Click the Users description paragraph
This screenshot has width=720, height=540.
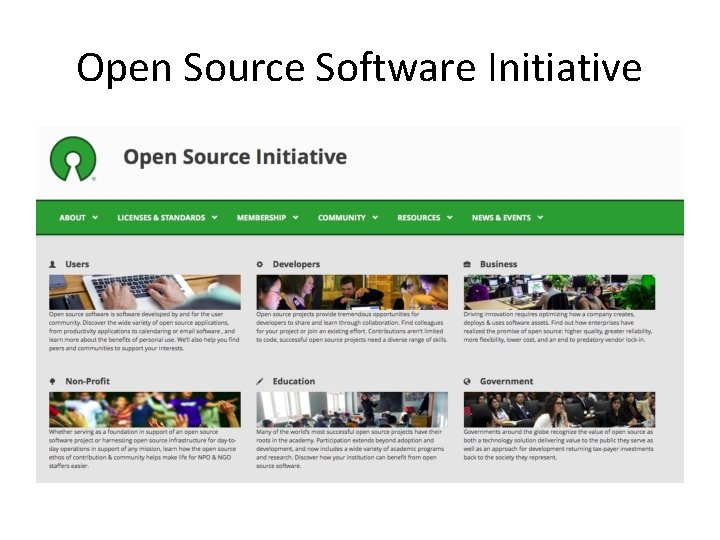(x=144, y=331)
